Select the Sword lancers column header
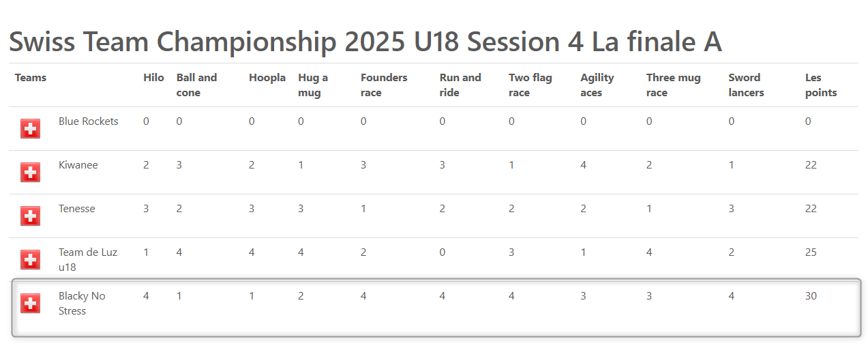This screenshot has width=868, height=350. tap(746, 85)
